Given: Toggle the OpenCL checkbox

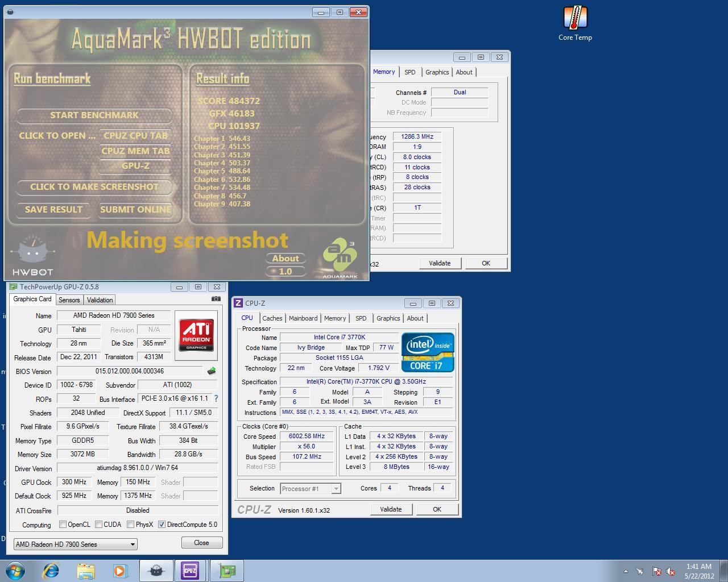Looking at the screenshot, I should [x=63, y=524].
